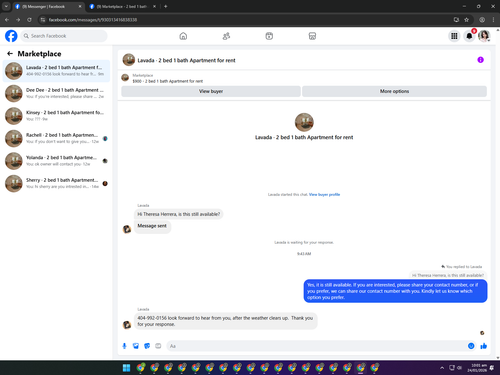Bookmark this page with the star
The width and height of the screenshot is (500, 375).
(x=466, y=20)
